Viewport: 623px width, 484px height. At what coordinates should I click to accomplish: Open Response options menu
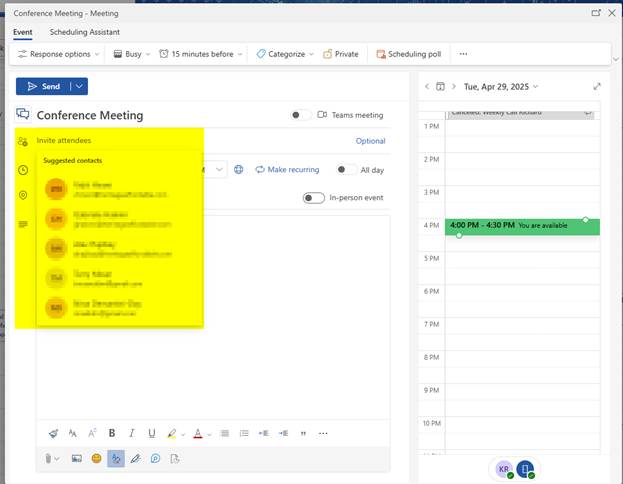58,54
